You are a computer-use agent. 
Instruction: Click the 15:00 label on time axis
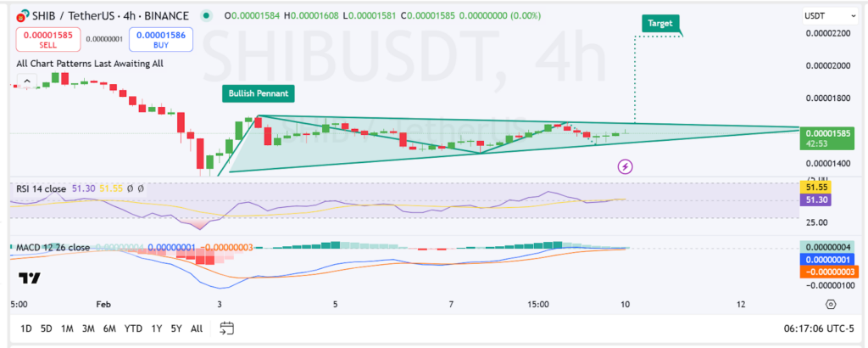click(x=538, y=304)
